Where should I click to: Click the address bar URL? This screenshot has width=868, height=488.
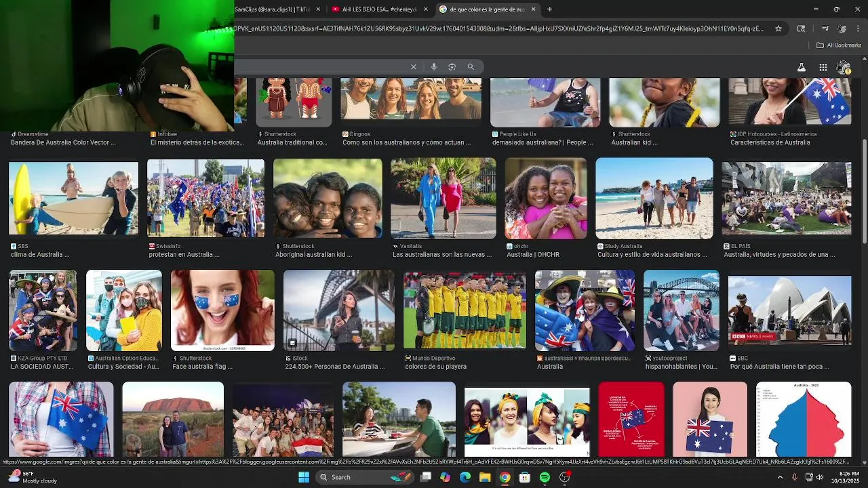[x=498, y=28]
